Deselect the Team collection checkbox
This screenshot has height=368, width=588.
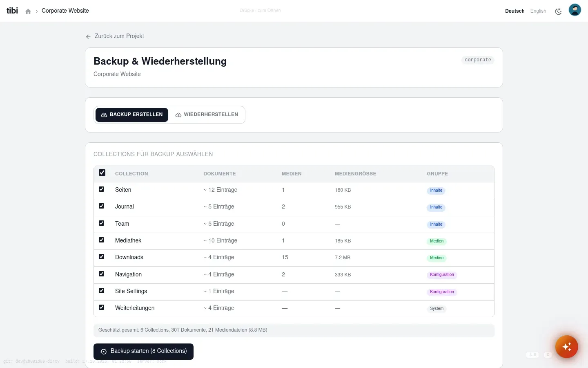[102, 223]
